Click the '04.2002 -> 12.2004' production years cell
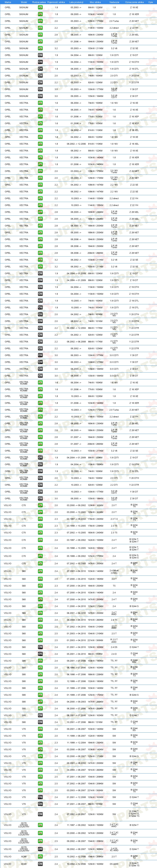157x868 pixels. (76, 328)
